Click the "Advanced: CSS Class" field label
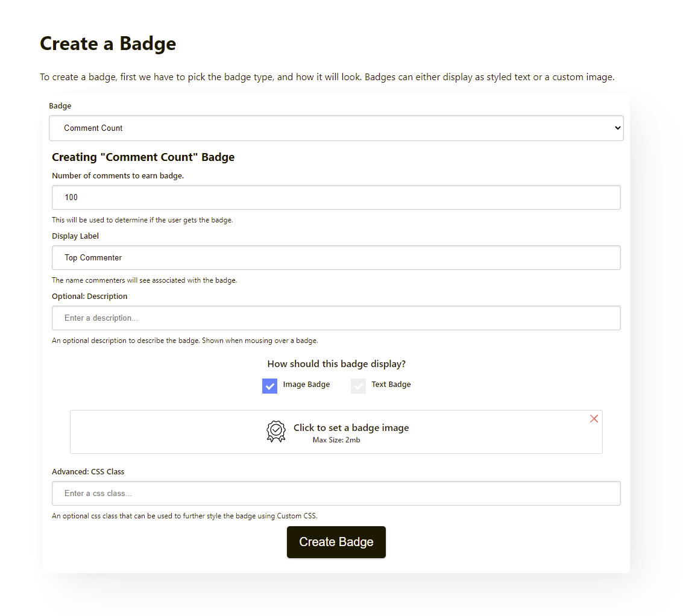683x616 pixels. pos(88,472)
